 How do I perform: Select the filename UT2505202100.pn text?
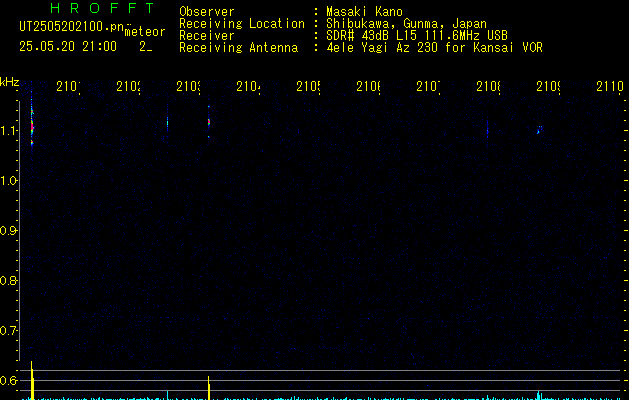click(72, 27)
